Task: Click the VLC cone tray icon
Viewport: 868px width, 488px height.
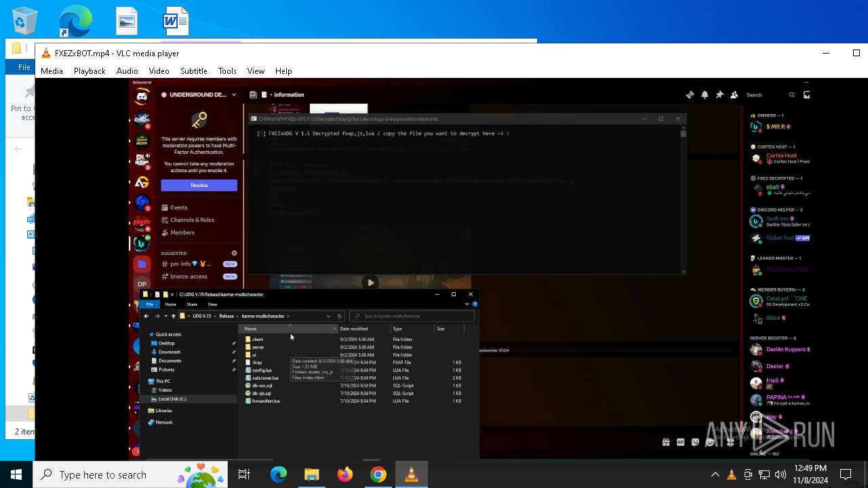Action: coord(732,474)
